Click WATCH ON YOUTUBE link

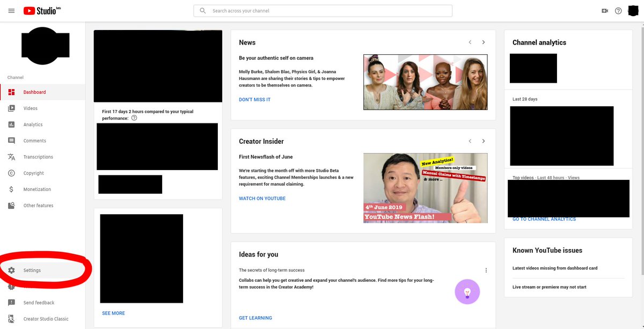point(262,199)
